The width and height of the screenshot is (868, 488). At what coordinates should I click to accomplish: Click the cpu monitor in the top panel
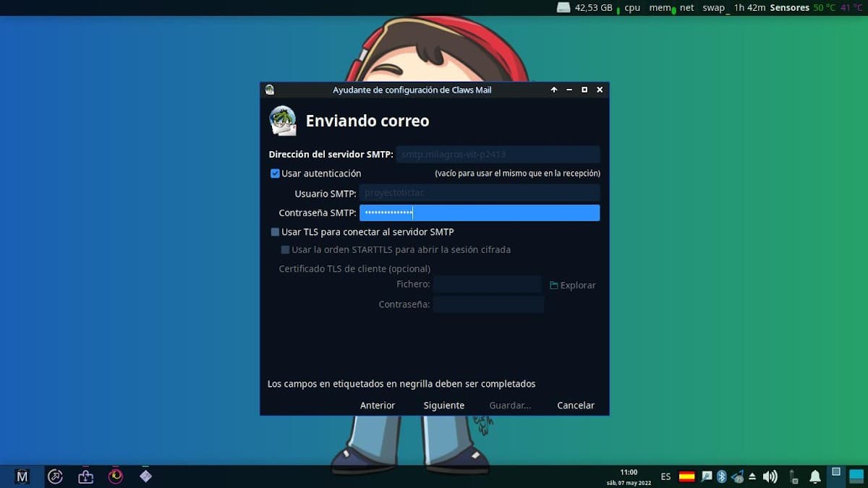click(x=631, y=7)
